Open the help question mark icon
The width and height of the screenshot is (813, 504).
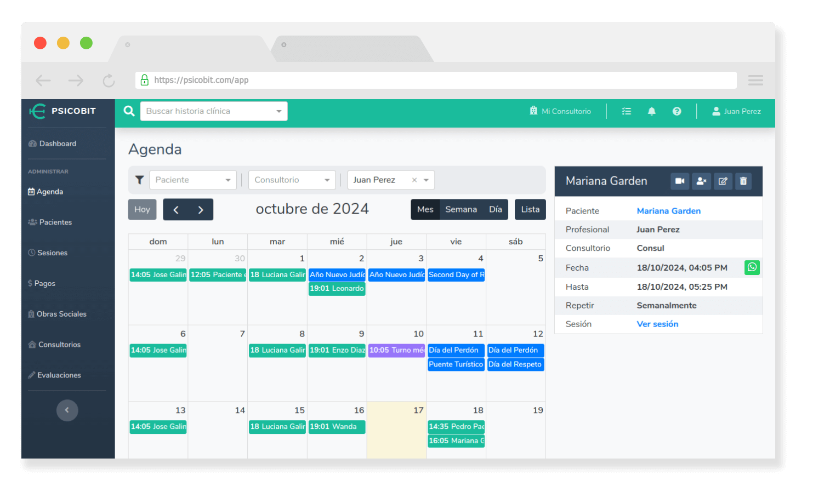(676, 111)
